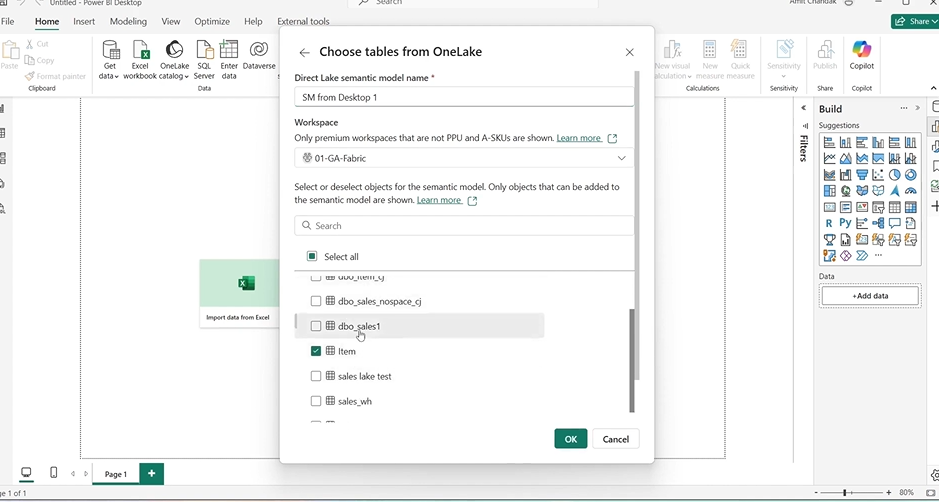
Task: Toggle the Select all checkbox
Action: (x=311, y=256)
